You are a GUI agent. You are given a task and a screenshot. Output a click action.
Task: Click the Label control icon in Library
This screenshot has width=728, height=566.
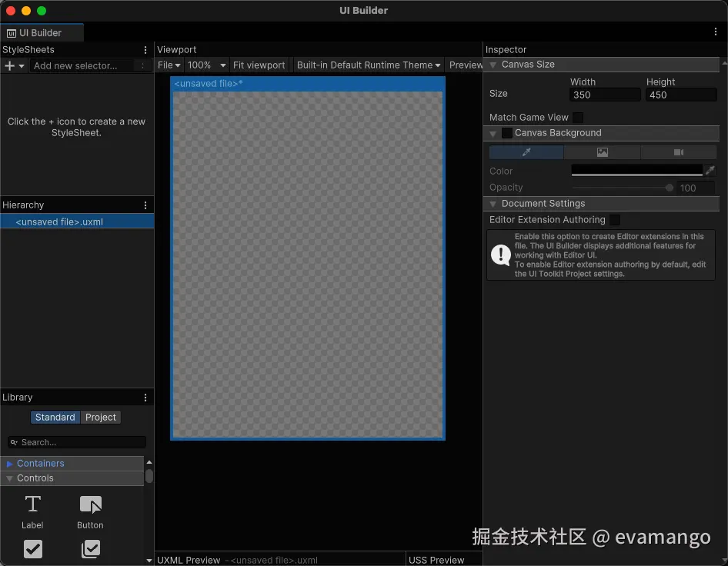coord(32,504)
